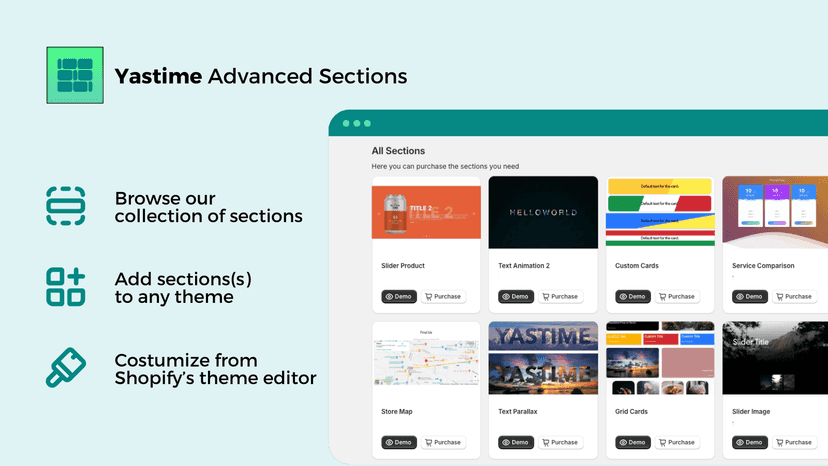Open Demo for Text Animation 2
This screenshot has height=466, width=828.
click(516, 296)
